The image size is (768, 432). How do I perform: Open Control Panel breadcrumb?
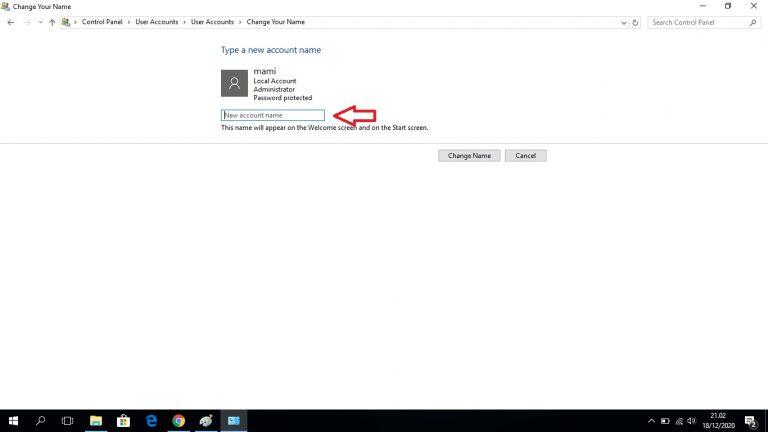coord(102,22)
